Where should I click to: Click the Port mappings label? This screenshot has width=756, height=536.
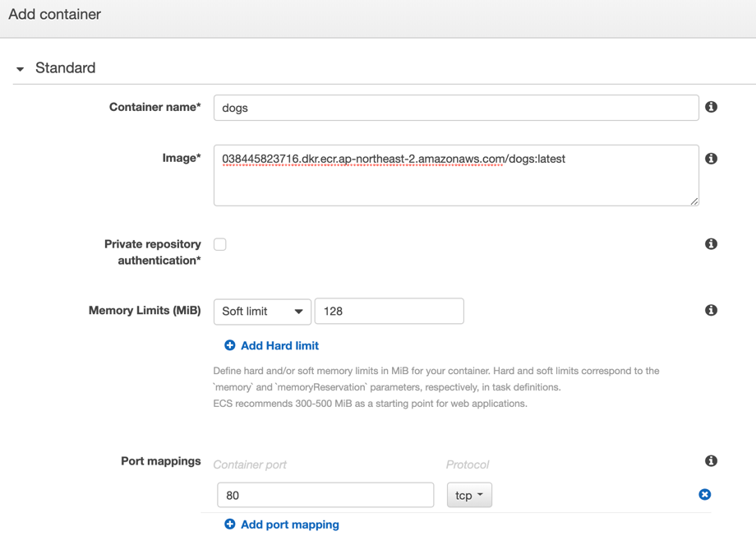[x=160, y=460]
